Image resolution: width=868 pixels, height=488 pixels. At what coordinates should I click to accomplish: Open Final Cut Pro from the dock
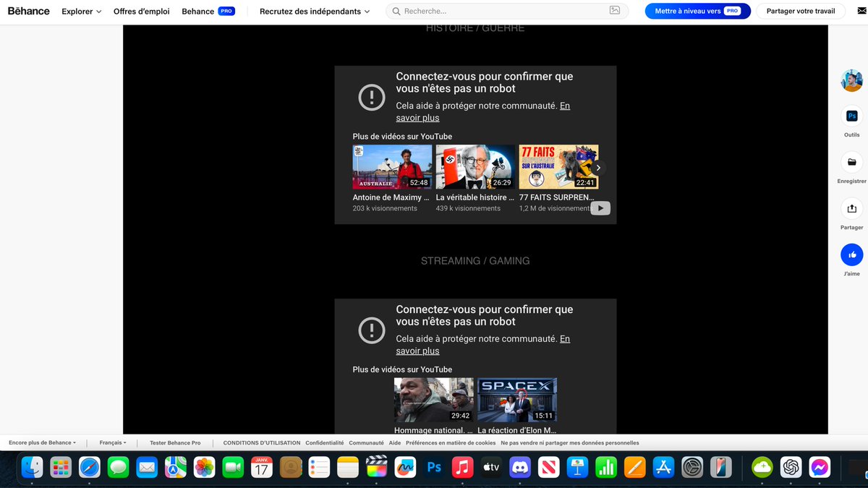click(377, 467)
